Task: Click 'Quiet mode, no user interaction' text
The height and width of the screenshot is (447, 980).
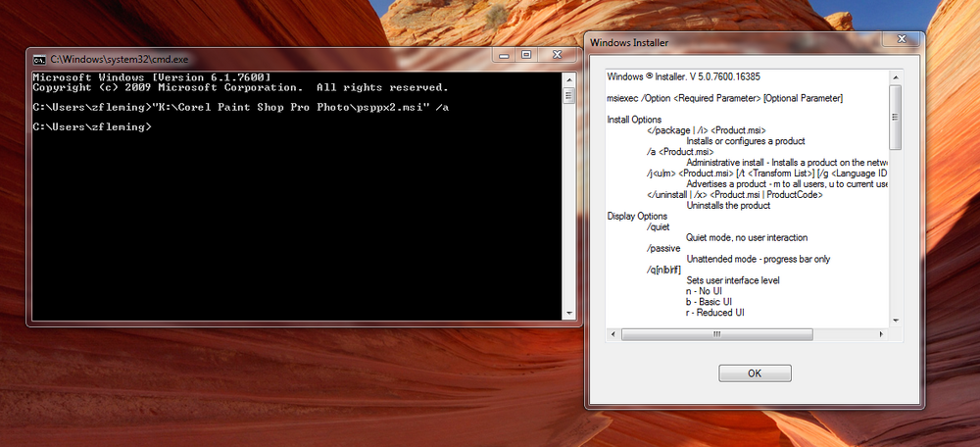Action: pos(747,237)
